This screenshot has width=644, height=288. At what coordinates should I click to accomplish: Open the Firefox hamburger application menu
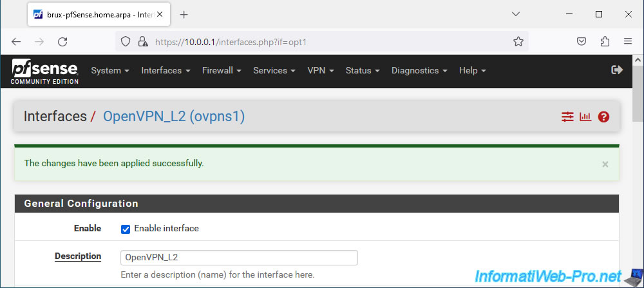[627, 41]
